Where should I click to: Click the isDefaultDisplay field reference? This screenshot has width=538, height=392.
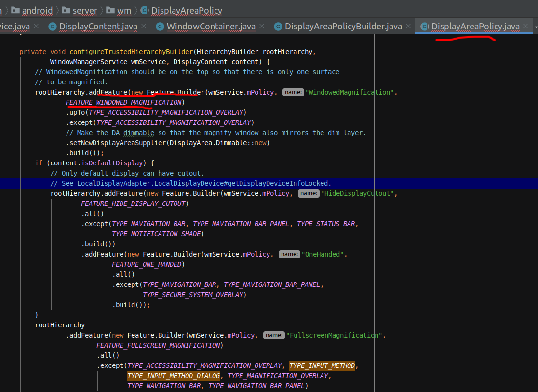(x=112, y=163)
